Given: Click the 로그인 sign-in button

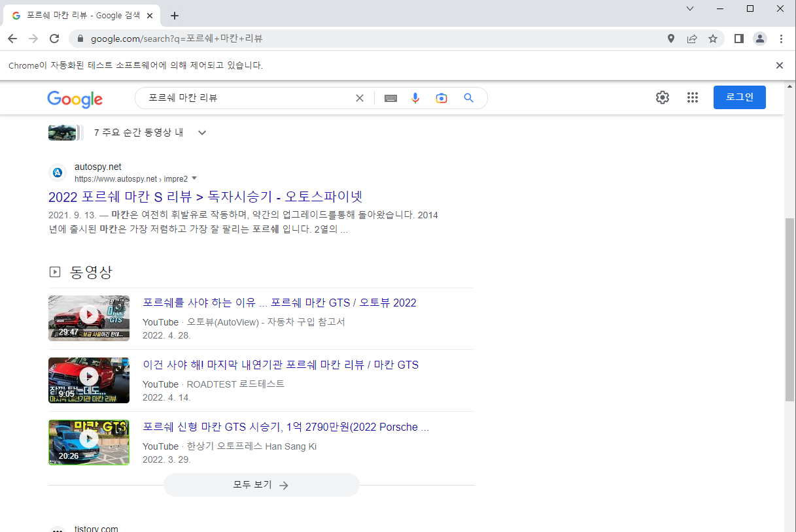Looking at the screenshot, I should point(740,97).
